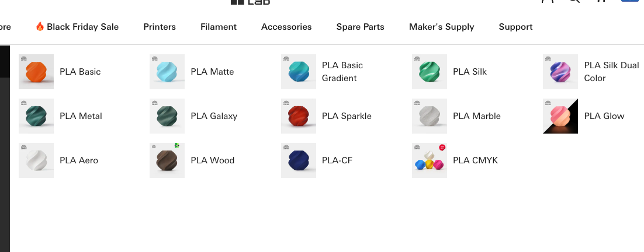The height and width of the screenshot is (252, 644).
Task: Click the multicolor PLA CMYK thumbnail
Action: point(430,160)
